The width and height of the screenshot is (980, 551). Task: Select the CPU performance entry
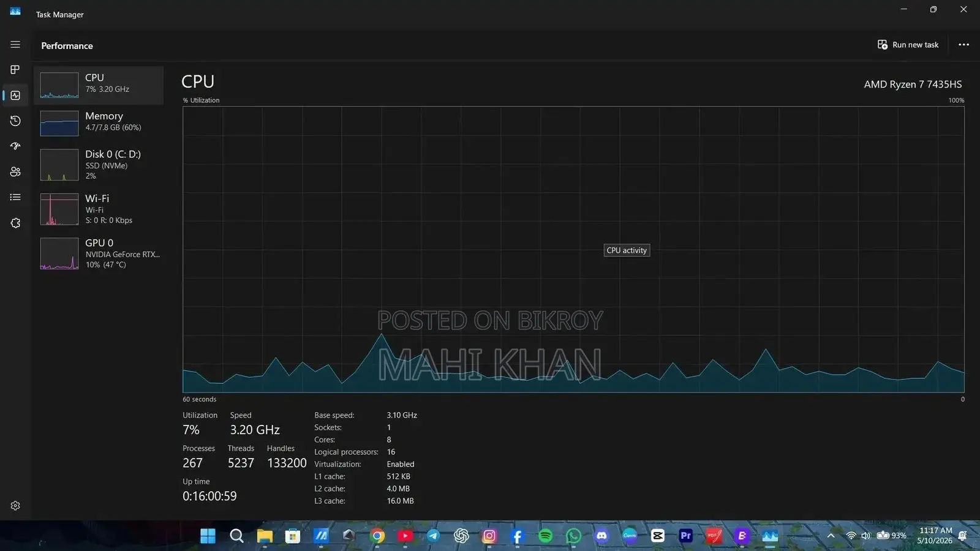coord(99,85)
